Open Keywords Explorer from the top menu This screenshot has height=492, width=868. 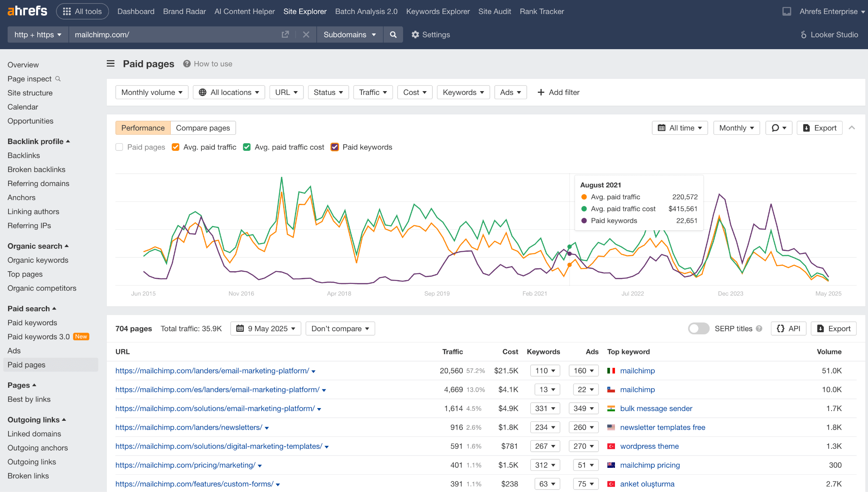point(438,11)
